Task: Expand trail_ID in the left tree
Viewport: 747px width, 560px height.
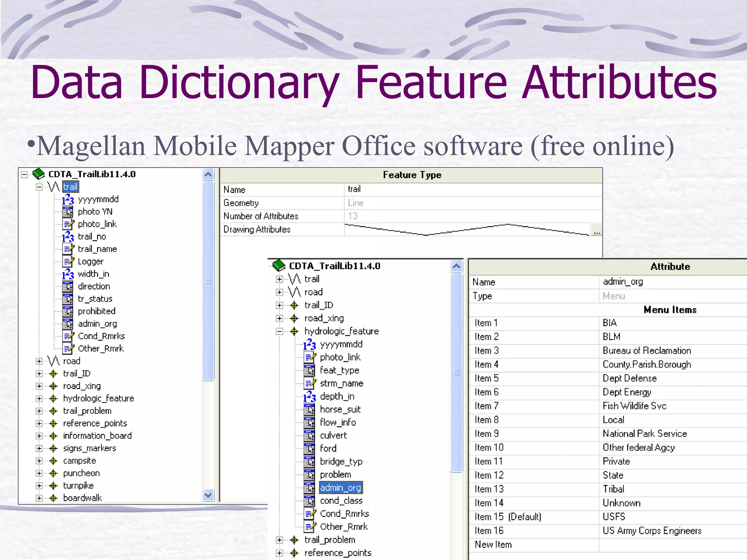Action: (x=39, y=374)
